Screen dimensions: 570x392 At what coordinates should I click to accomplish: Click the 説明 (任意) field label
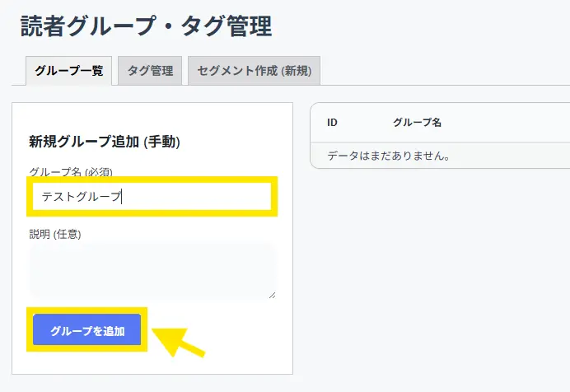point(54,234)
